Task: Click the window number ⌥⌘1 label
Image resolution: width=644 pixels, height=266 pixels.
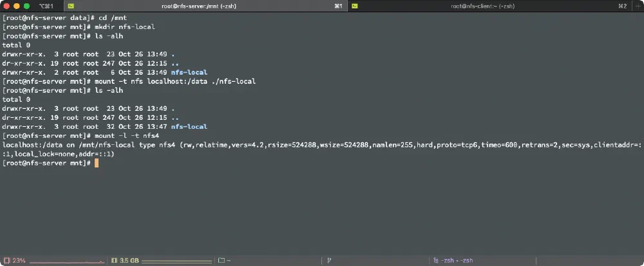Action: [46, 6]
